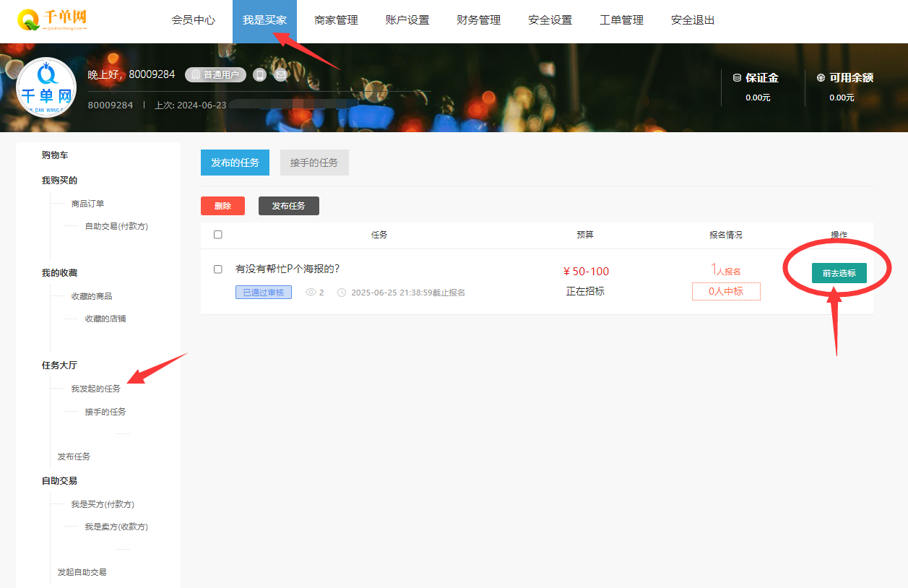Click the 2025-06-25 21:38:59截止报名 deadline text
The image size is (908, 588).
(x=408, y=293)
